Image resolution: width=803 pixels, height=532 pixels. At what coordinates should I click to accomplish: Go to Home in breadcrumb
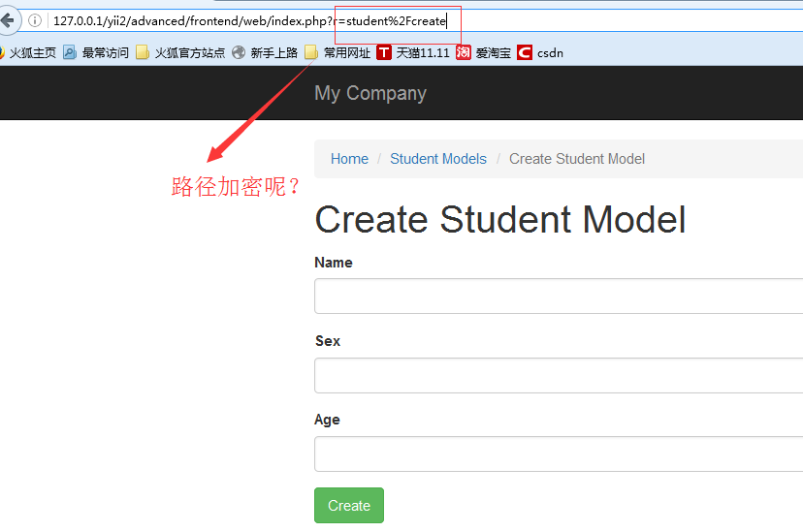point(349,159)
